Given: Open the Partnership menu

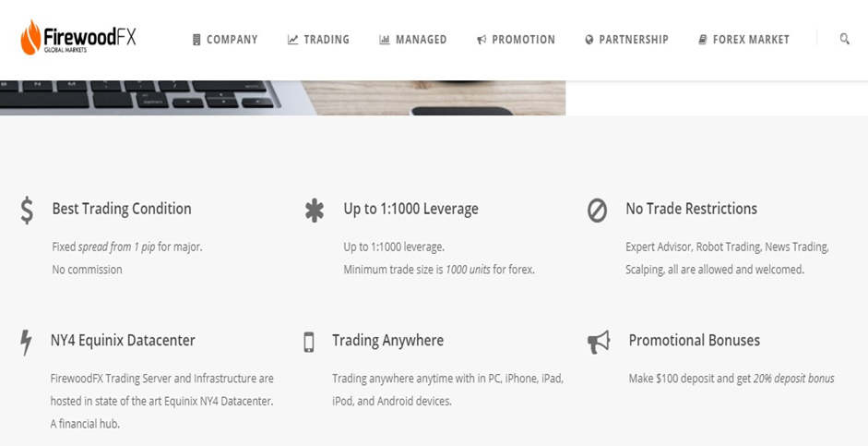Looking at the screenshot, I should click(x=626, y=40).
